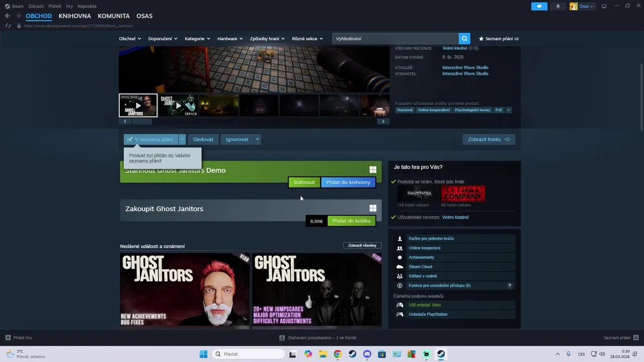Screen dimensions: 644x362
Task: Click the plus icon next to 'Přidat hru'
Action: click(x=8, y=338)
